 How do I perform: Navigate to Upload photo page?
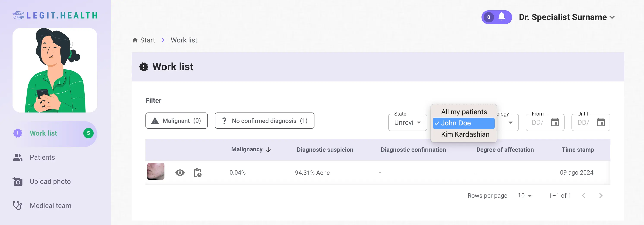point(50,181)
